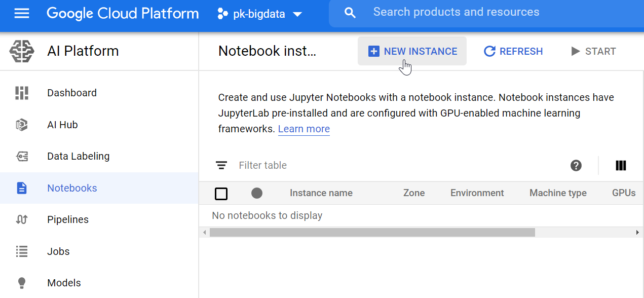
Task: Click the AI Platform brain icon
Action: click(x=22, y=51)
